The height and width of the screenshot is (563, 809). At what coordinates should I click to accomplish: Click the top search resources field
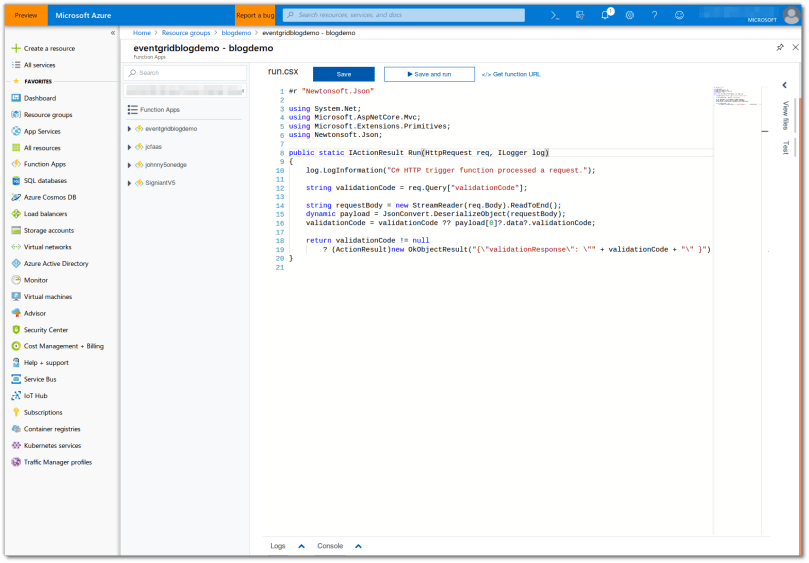404,15
